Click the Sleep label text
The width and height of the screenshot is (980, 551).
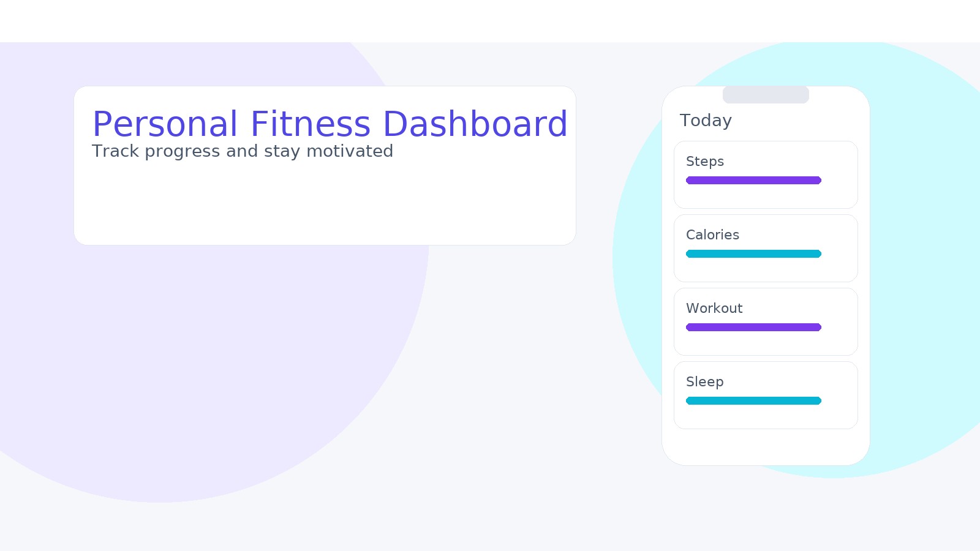[x=705, y=382]
